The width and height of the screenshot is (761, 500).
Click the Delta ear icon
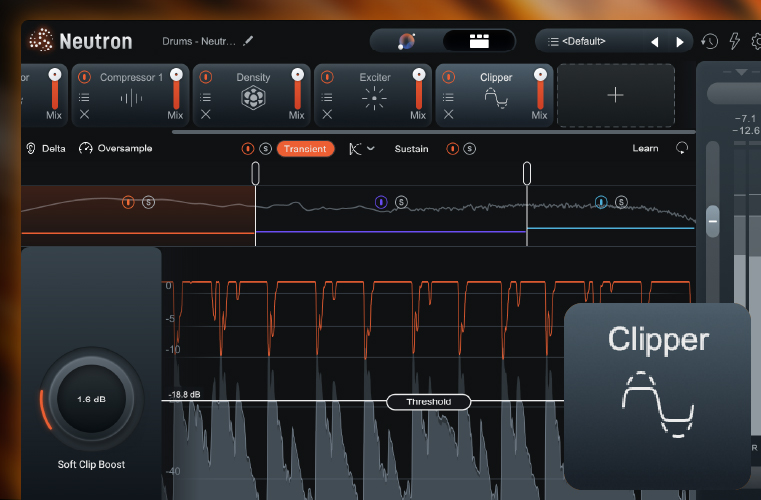[31, 149]
